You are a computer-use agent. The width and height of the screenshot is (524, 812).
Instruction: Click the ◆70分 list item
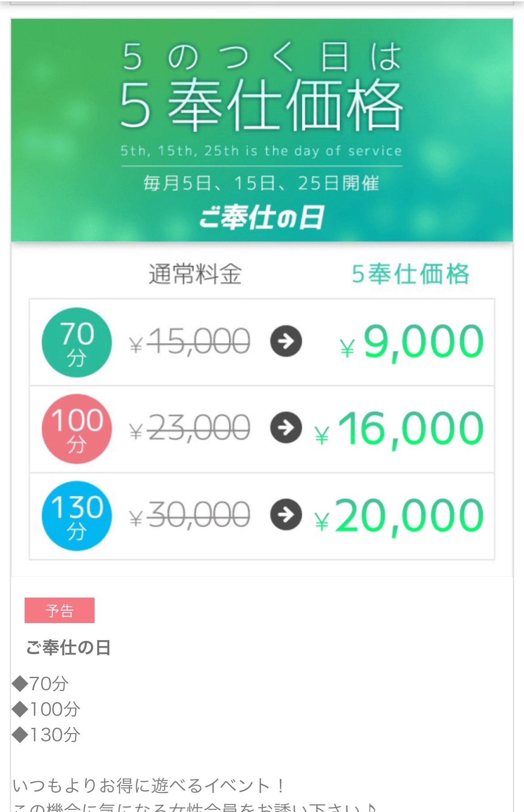[40, 684]
